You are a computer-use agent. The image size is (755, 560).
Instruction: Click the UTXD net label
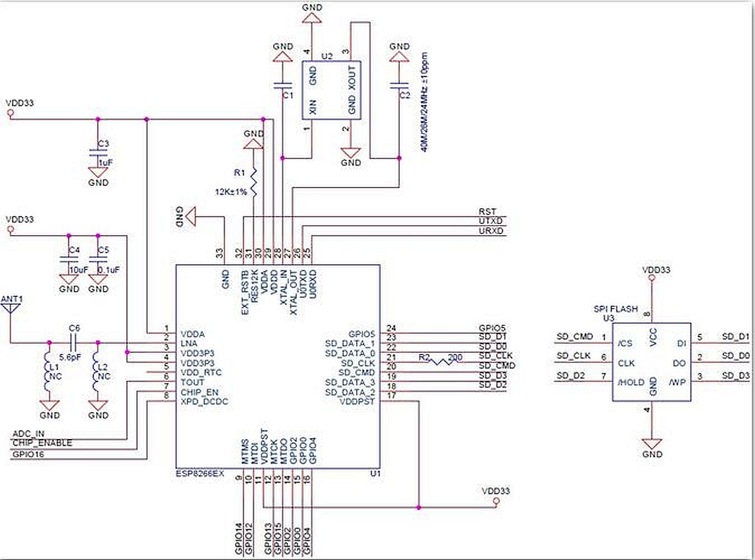pos(491,221)
